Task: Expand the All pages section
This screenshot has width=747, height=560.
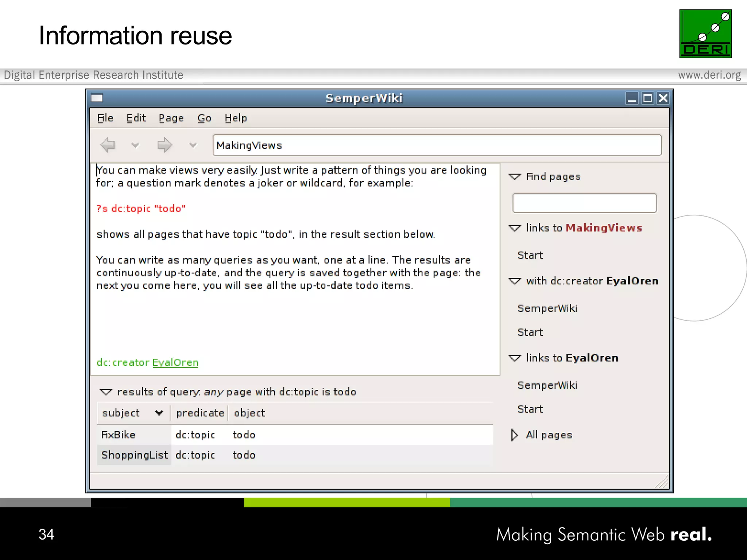Action: coord(514,435)
